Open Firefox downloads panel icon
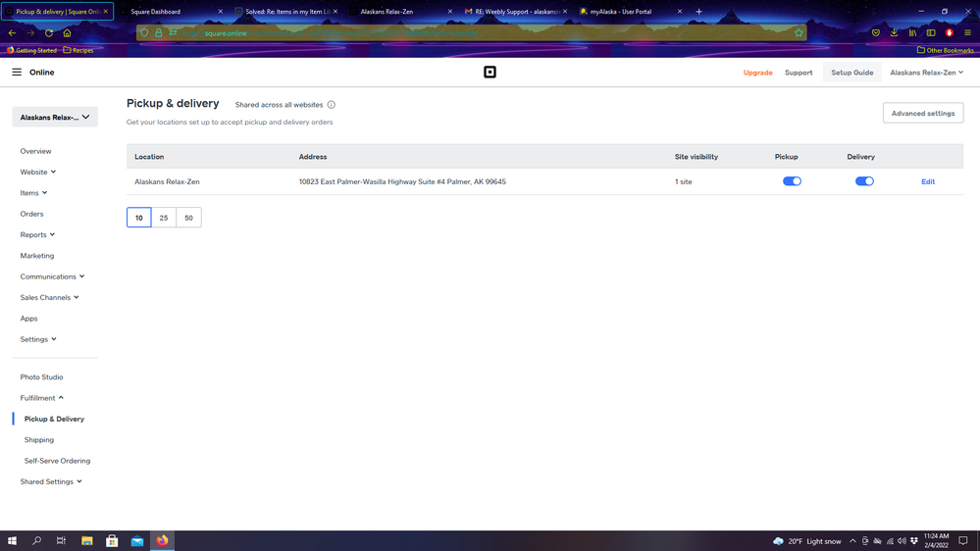 [894, 33]
